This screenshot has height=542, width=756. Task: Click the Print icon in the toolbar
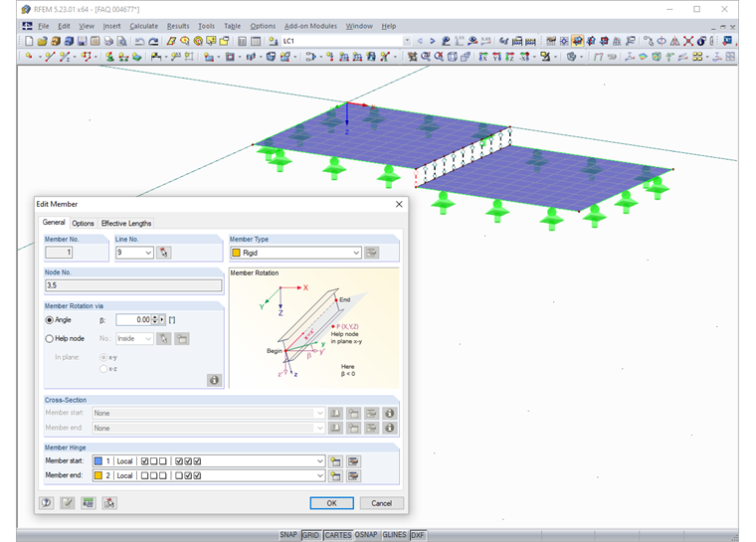pyautogui.click(x=108, y=41)
